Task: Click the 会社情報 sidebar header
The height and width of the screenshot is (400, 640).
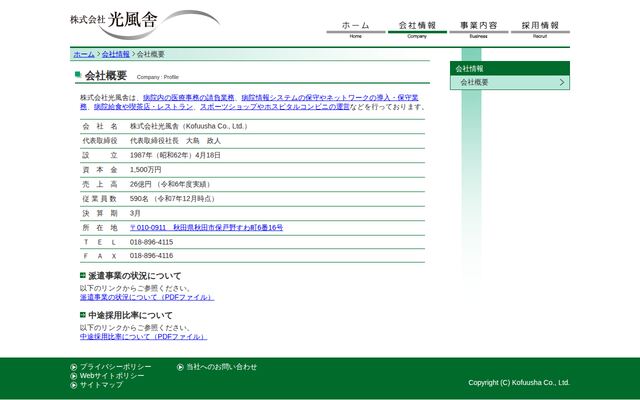Action: [x=510, y=69]
